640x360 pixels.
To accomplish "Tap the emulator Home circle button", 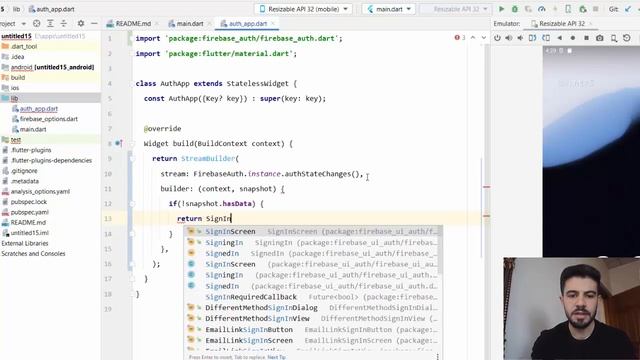I will click(573, 38).
